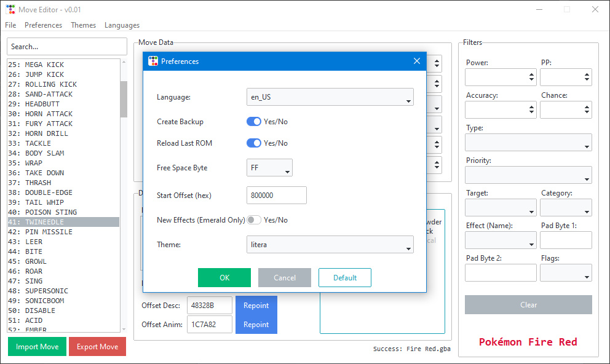Click the Export Move button

tap(97, 346)
